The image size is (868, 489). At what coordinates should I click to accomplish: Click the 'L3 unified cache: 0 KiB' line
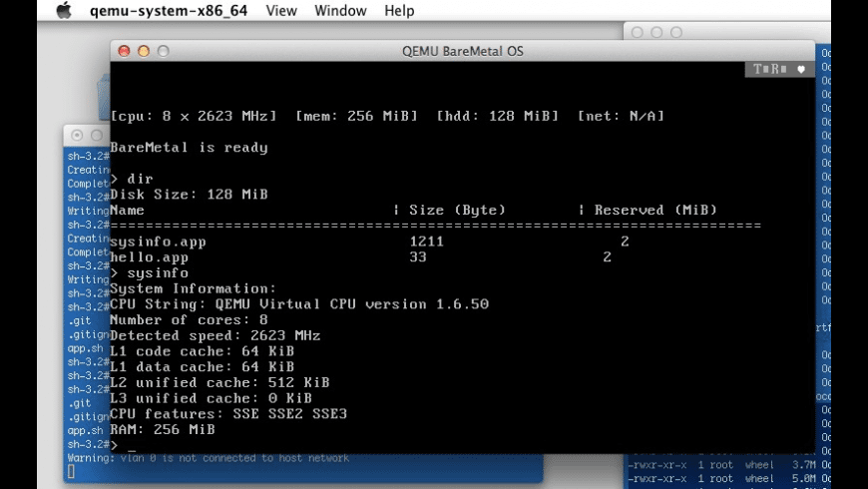tap(211, 398)
